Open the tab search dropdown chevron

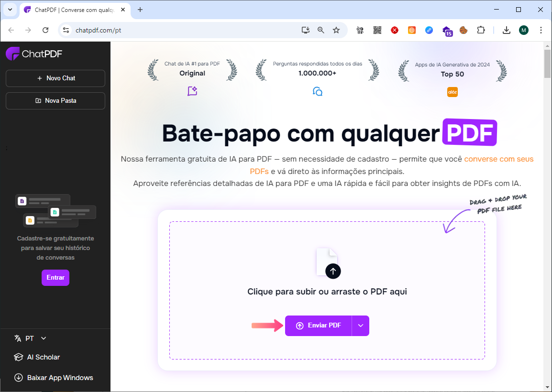(x=10, y=10)
